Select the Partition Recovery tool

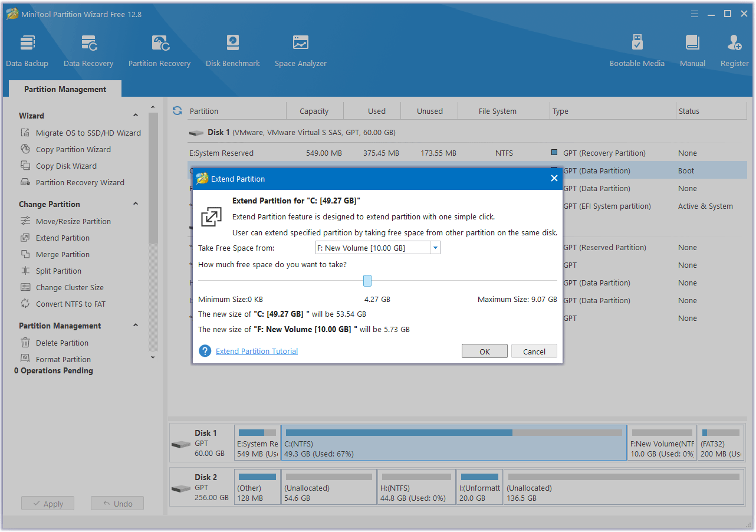point(159,50)
